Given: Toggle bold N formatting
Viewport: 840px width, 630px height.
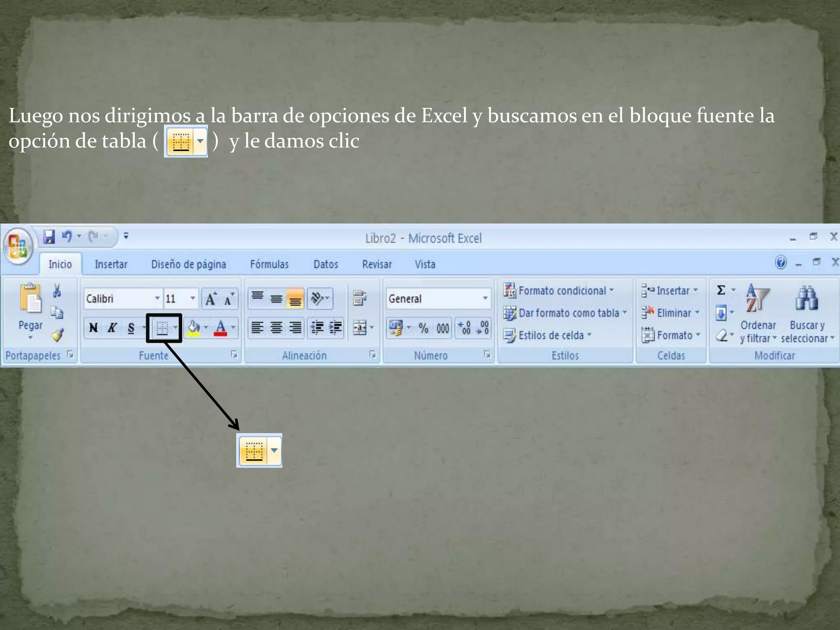Looking at the screenshot, I should tap(94, 328).
